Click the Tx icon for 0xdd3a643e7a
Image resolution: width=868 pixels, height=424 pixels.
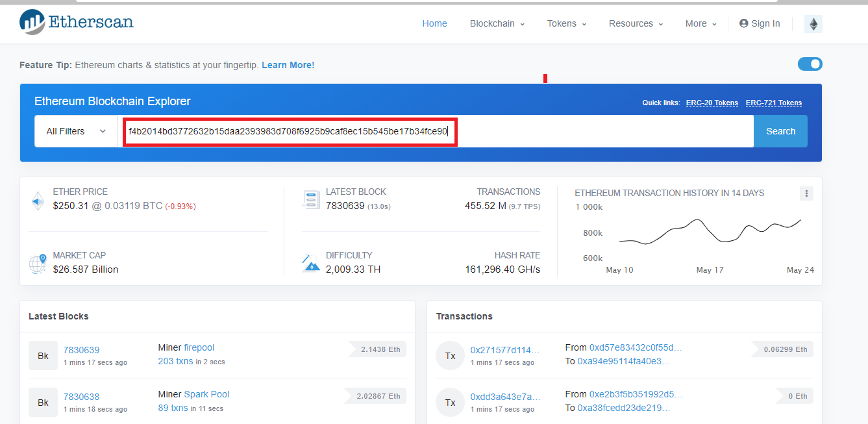pos(450,403)
